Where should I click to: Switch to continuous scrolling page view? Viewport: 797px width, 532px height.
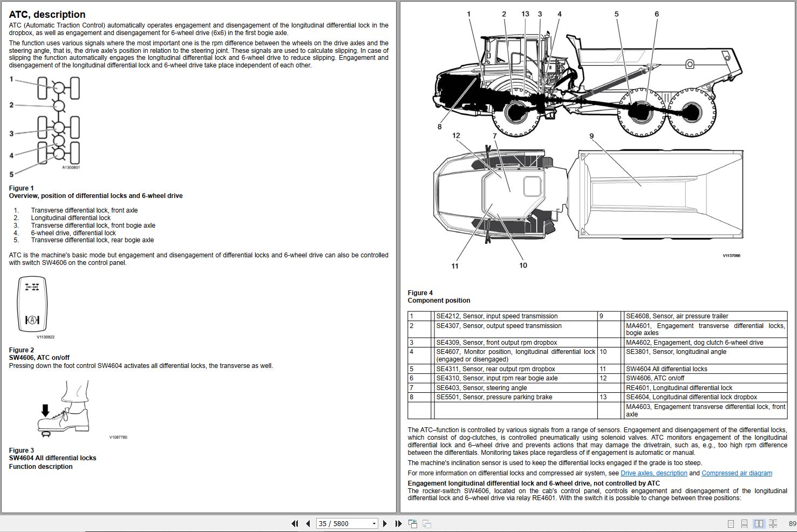click(x=744, y=523)
